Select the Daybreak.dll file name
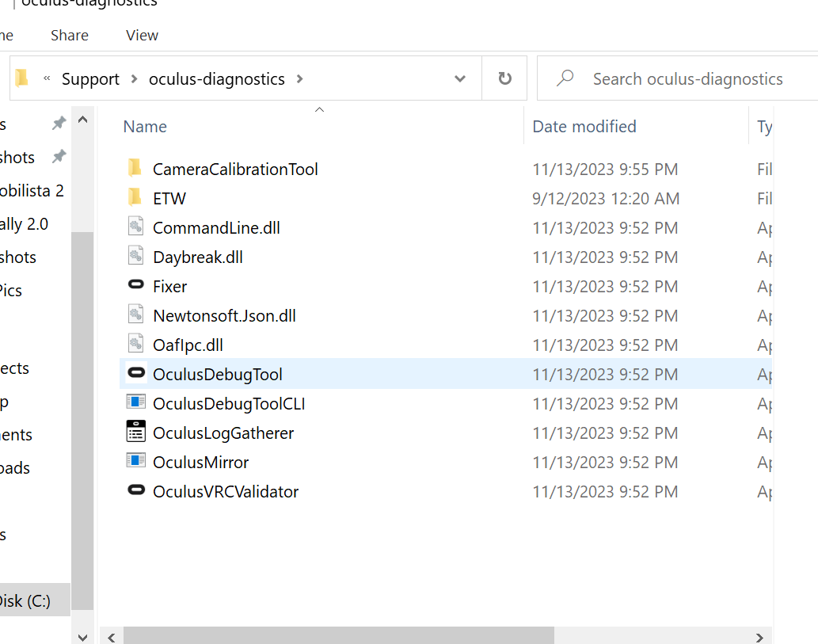 coord(198,257)
